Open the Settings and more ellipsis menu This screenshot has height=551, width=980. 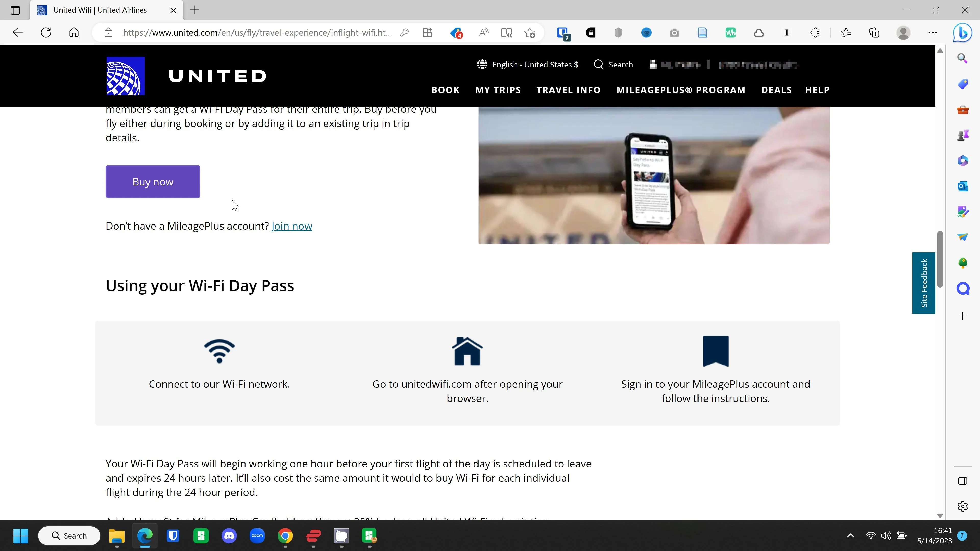(x=933, y=33)
